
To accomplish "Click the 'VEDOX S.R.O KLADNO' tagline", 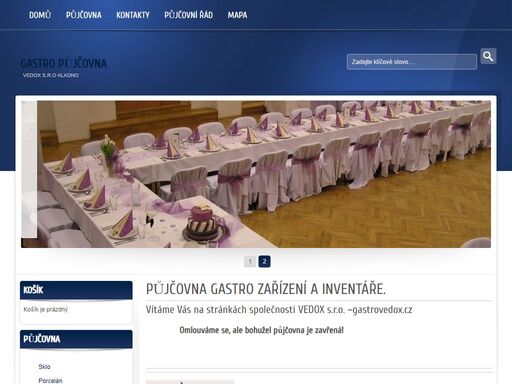I will [x=51, y=75].
